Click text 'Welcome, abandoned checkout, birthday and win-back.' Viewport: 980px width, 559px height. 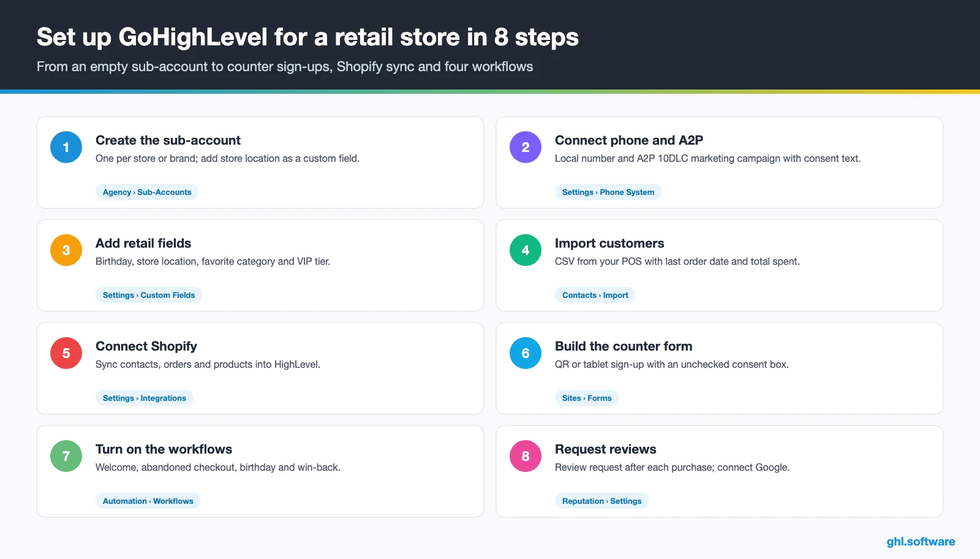pyautogui.click(x=218, y=468)
